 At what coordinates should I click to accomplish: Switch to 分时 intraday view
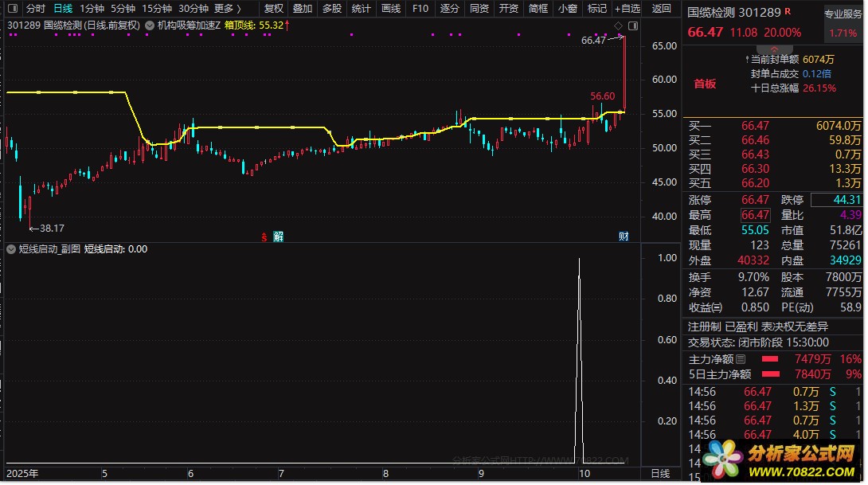35,8
